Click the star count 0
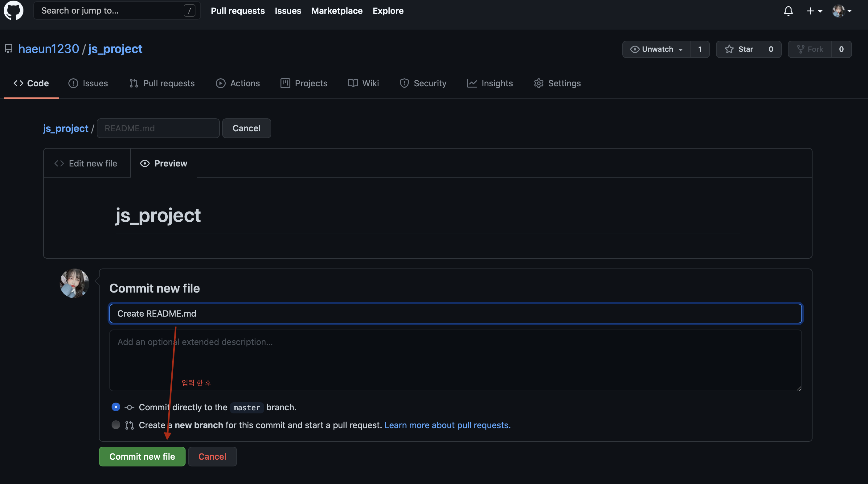 click(x=771, y=49)
